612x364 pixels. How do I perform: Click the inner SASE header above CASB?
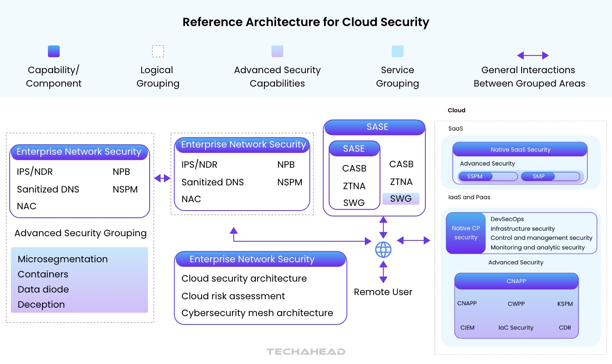(354, 149)
